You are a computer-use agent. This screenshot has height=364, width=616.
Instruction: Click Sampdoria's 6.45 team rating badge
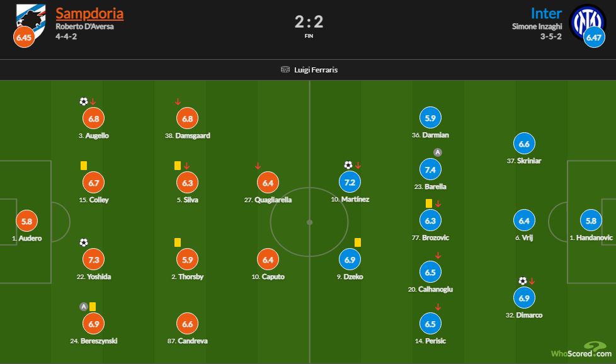(x=24, y=37)
